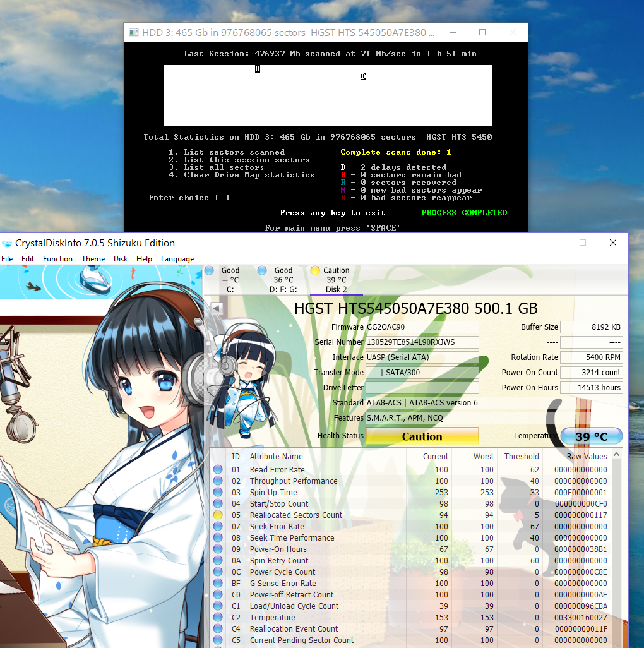Image resolution: width=644 pixels, height=648 pixels.
Task: Click the 39 °C temperature button
Action: coord(592,436)
